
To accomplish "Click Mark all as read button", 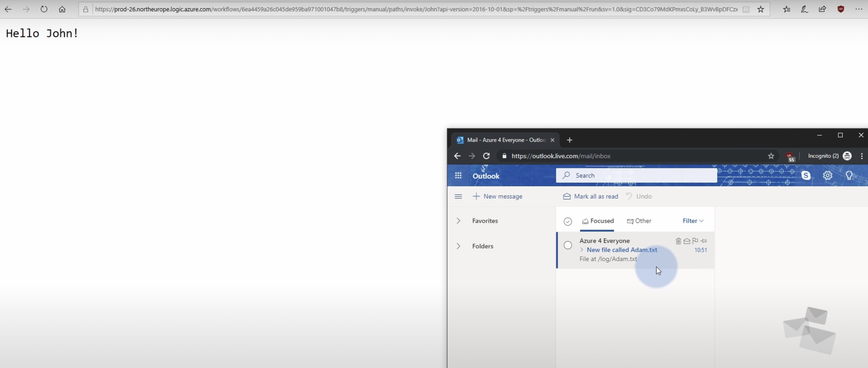I will (591, 196).
